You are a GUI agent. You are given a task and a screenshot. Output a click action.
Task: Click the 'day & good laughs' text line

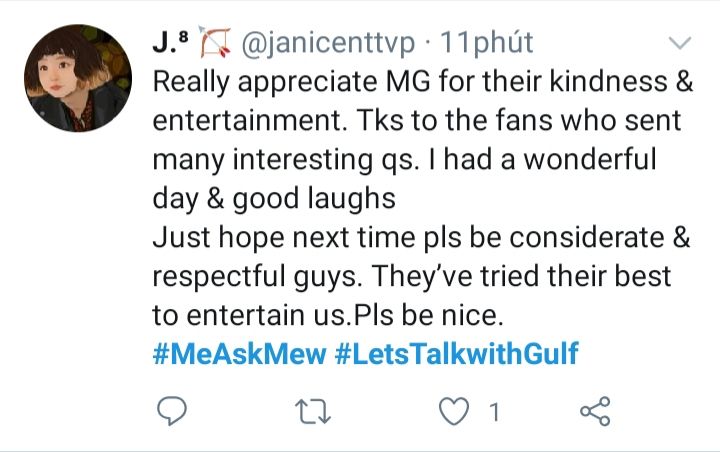[x=274, y=199]
